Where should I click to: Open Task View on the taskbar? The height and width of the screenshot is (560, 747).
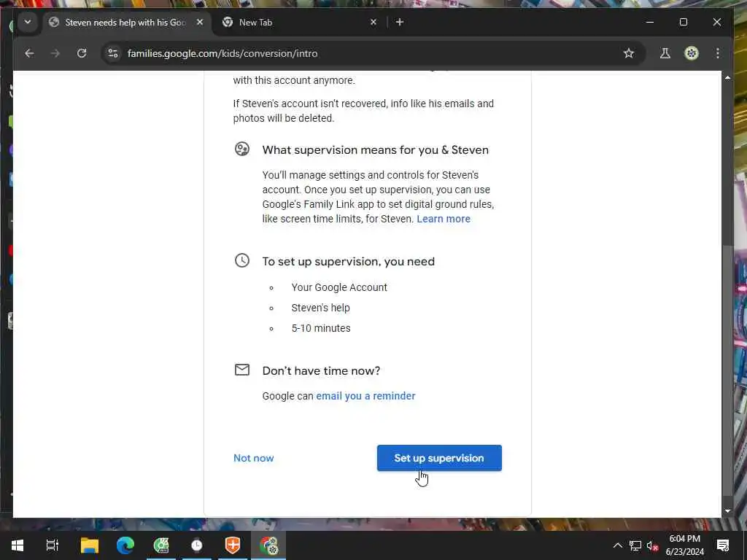[53, 545]
